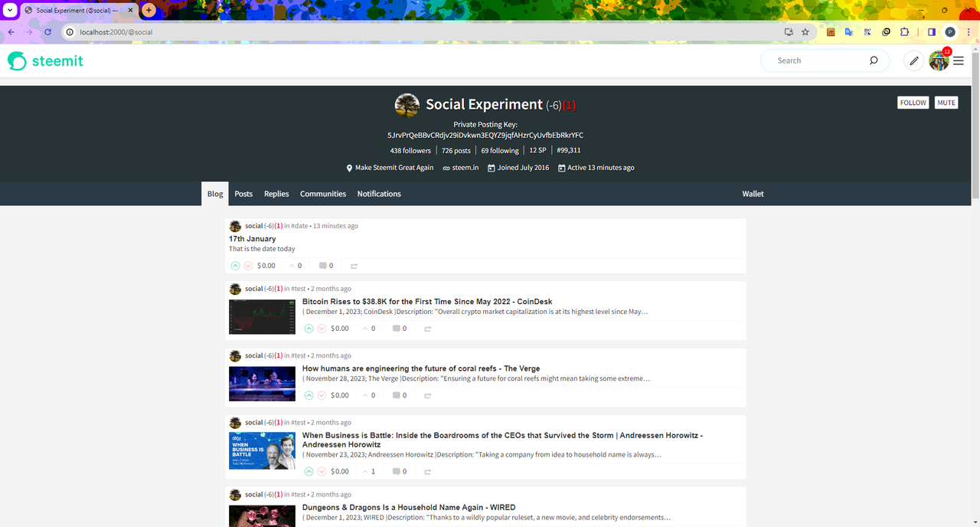Close the Social Experiment browser tab

130,11
